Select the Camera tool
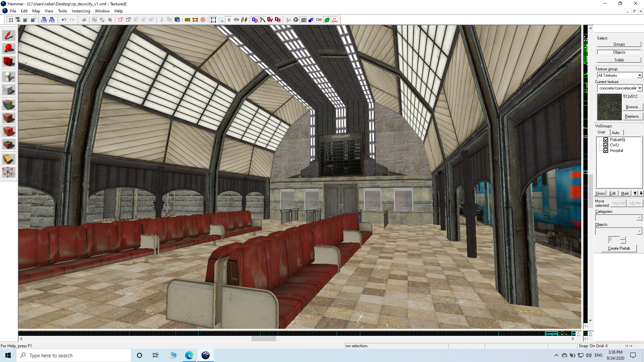Image resolution: width=644 pixels, height=362 pixels. click(9, 61)
